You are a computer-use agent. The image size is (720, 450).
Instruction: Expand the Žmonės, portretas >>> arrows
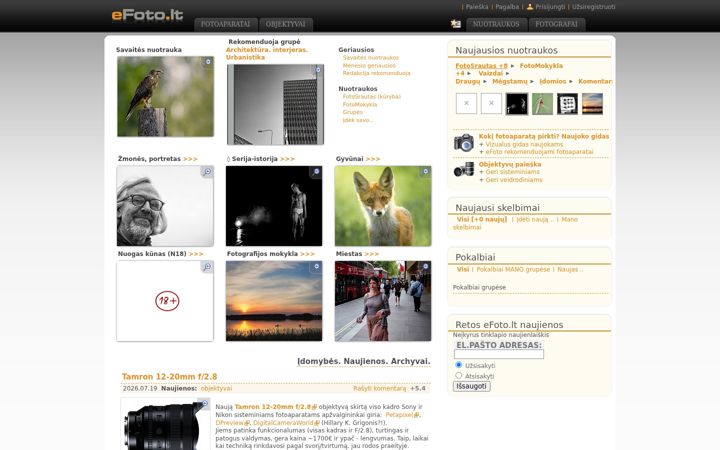coord(190,159)
